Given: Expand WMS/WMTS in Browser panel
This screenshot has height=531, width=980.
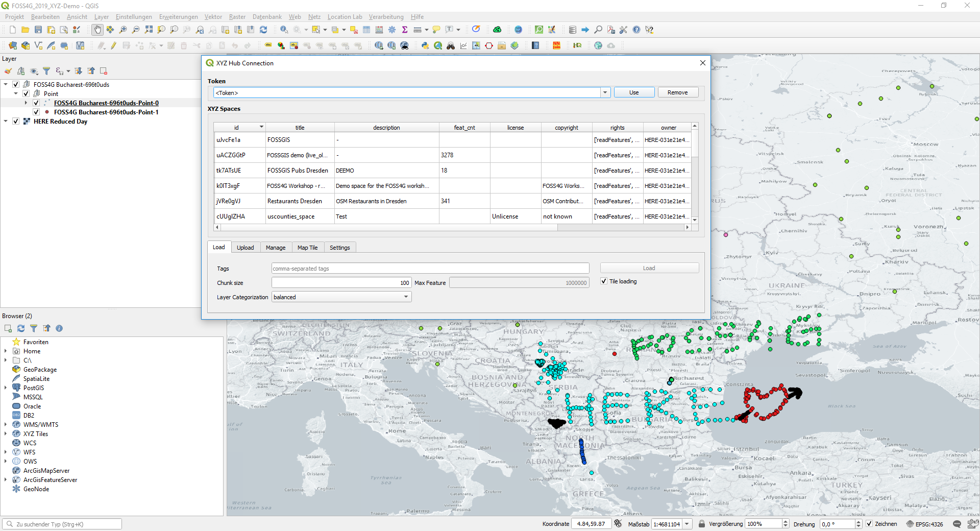Looking at the screenshot, I should (6, 424).
